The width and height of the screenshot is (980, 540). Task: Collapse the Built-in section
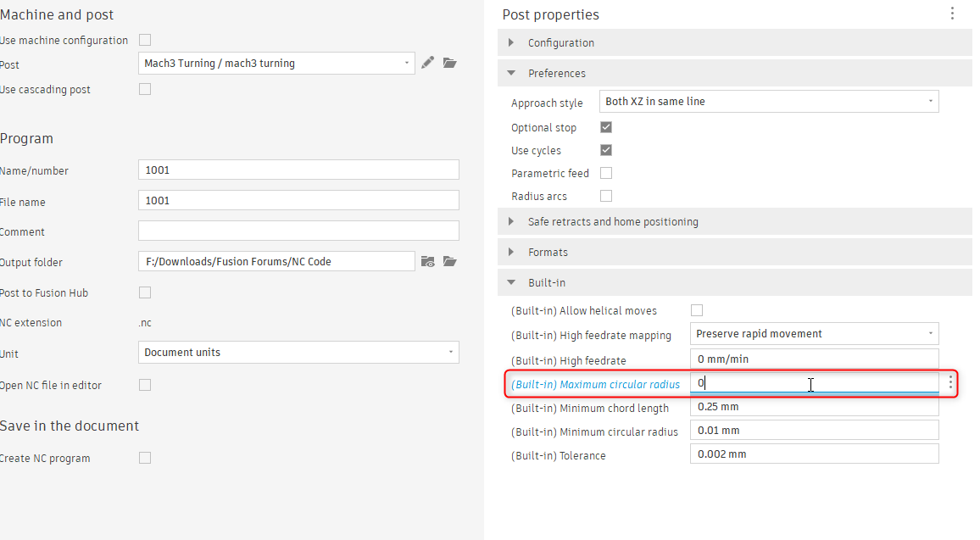735,282
